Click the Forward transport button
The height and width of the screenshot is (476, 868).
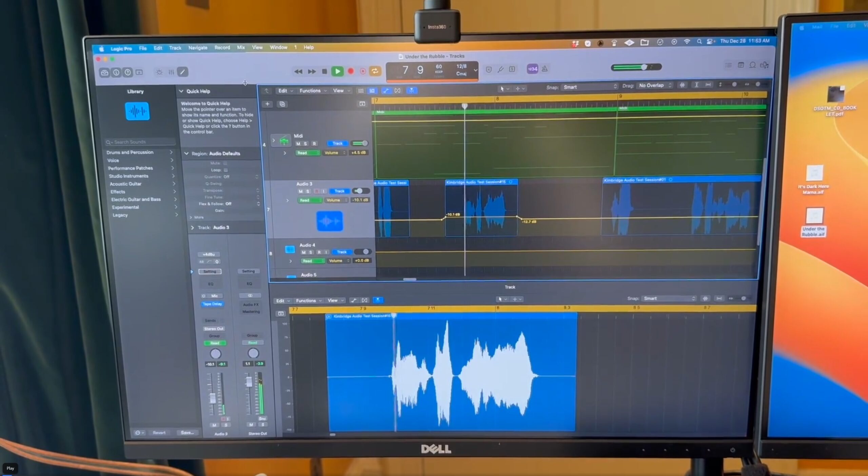coord(311,71)
